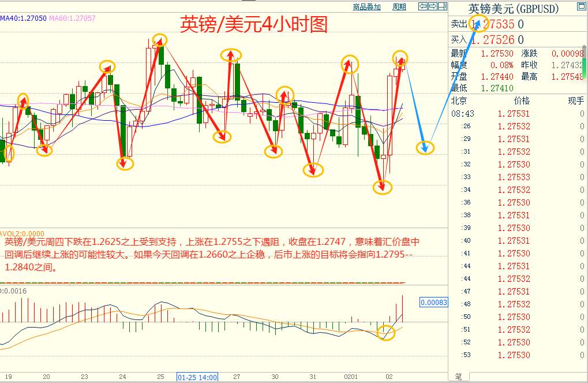Select the 笔 tab under the tick list
Screen dimensions: 588x383
click(x=459, y=376)
